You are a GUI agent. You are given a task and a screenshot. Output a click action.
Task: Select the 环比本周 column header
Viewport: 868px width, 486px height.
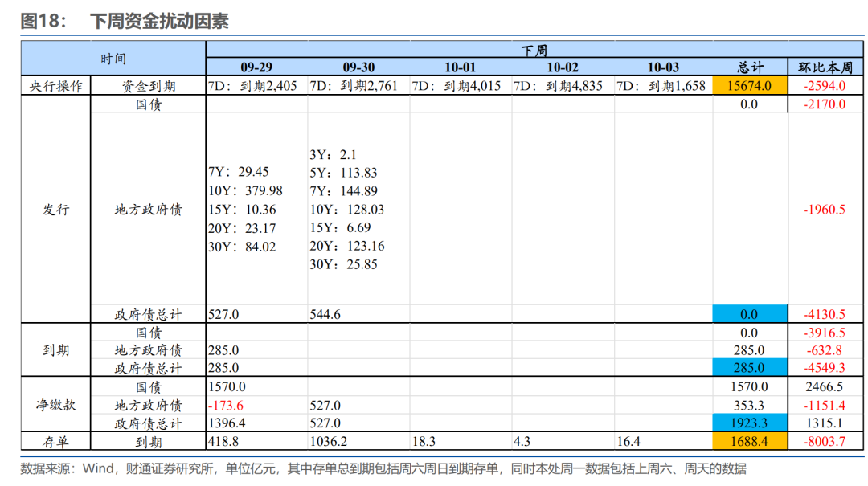click(824, 67)
